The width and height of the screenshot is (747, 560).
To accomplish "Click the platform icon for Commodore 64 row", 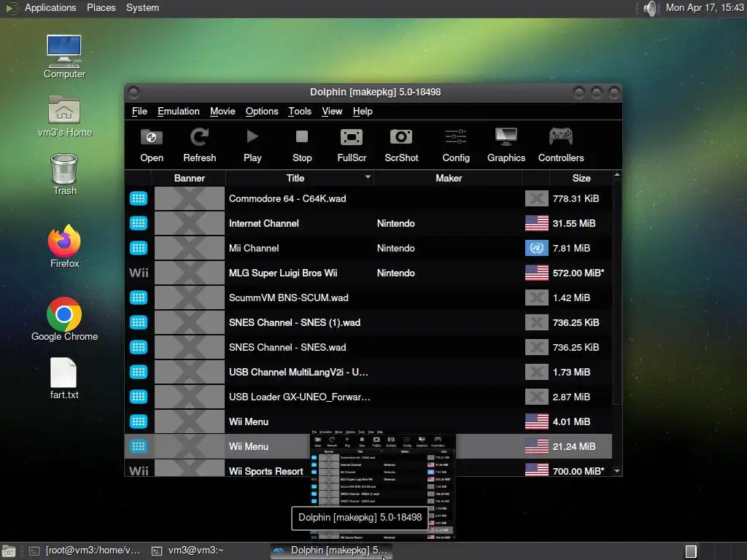I will click(139, 198).
